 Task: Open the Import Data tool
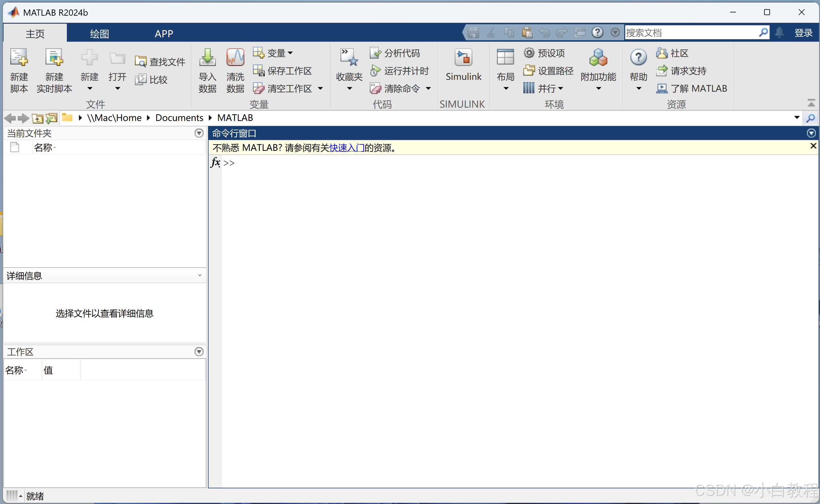[x=207, y=58]
